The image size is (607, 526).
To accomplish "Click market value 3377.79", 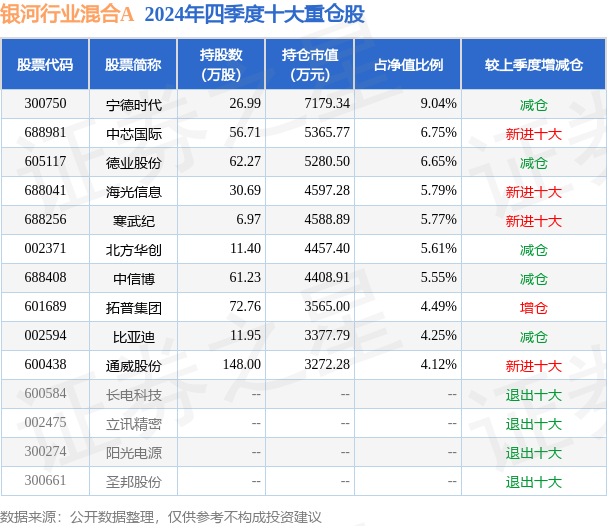I will (x=327, y=336).
